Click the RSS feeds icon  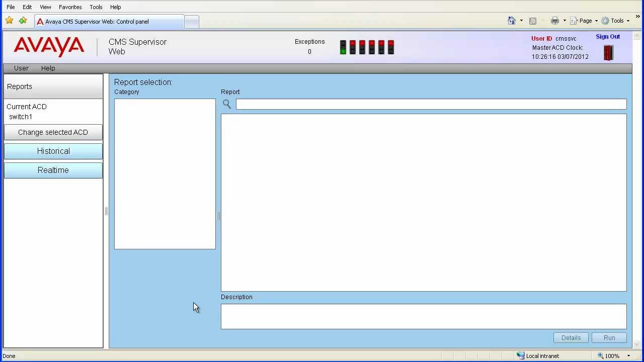point(533,21)
